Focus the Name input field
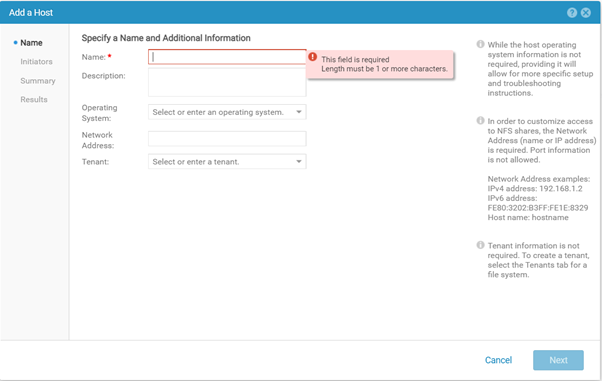Image resolution: width=602 pixels, height=381 pixels. click(x=227, y=57)
